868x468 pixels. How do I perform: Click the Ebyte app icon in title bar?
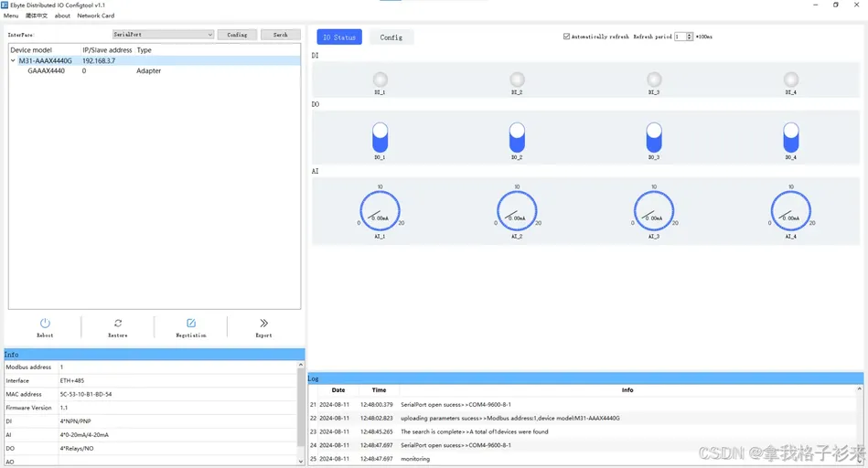pos(5,5)
